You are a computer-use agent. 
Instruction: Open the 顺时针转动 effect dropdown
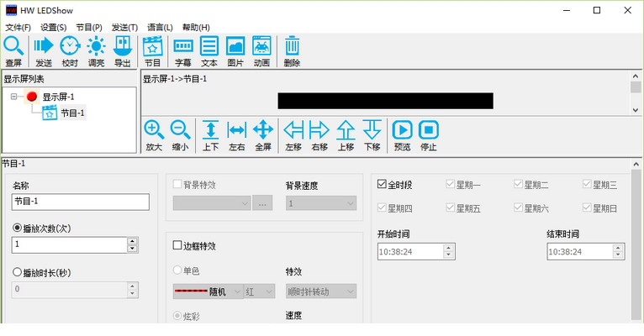[321, 291]
